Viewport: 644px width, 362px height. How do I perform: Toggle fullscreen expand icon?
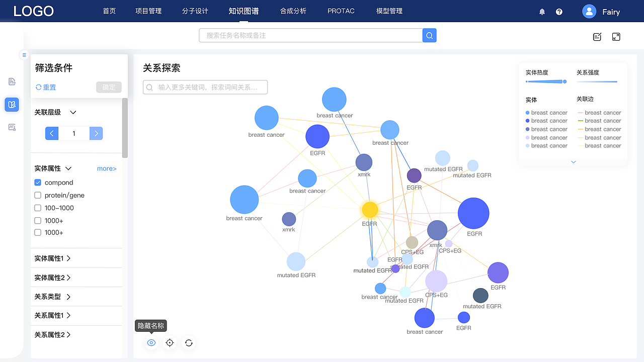(616, 37)
